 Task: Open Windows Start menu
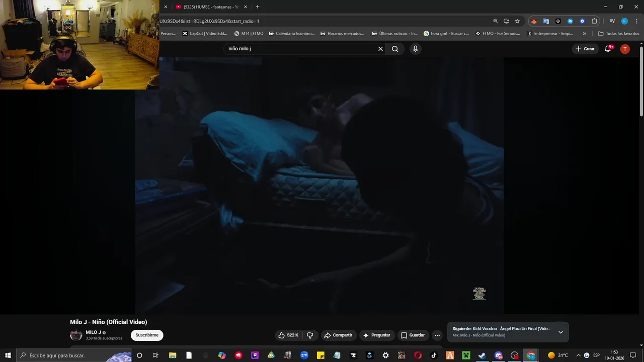(x=8, y=355)
